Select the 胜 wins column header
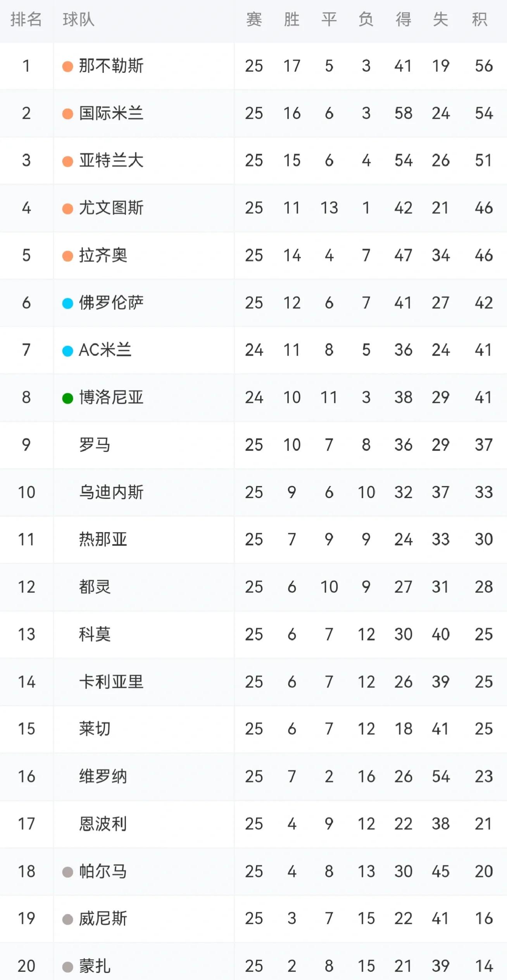This screenshot has width=507, height=980. click(291, 19)
